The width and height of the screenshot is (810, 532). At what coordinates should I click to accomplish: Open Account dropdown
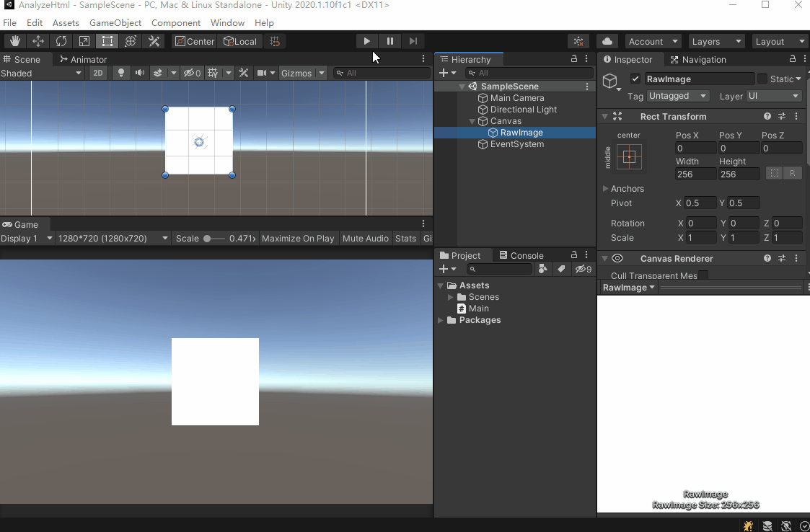[653, 41]
